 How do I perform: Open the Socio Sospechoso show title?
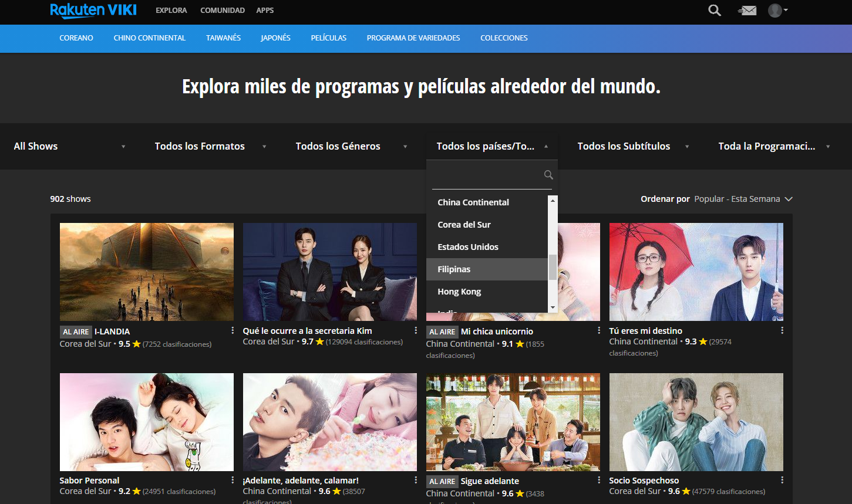(644, 481)
